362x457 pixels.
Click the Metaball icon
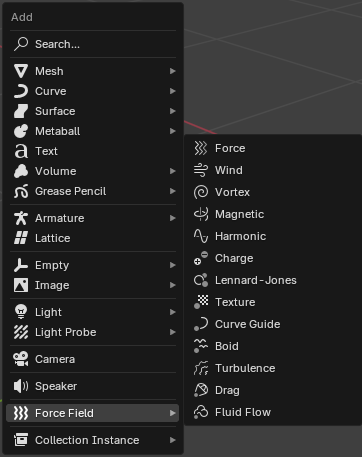point(21,131)
